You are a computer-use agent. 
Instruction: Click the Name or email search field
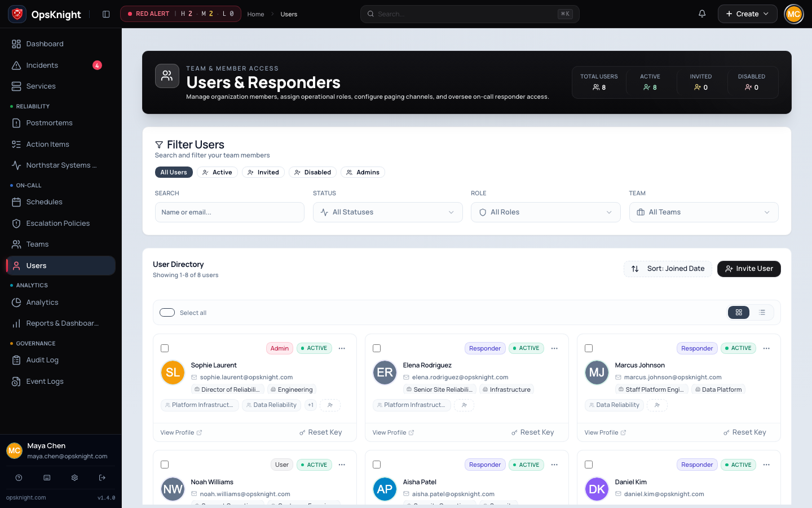point(230,212)
